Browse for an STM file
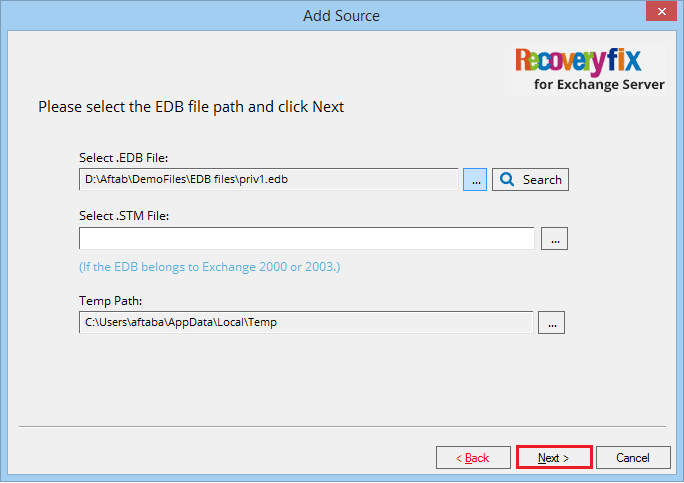684x483 pixels. [554, 239]
